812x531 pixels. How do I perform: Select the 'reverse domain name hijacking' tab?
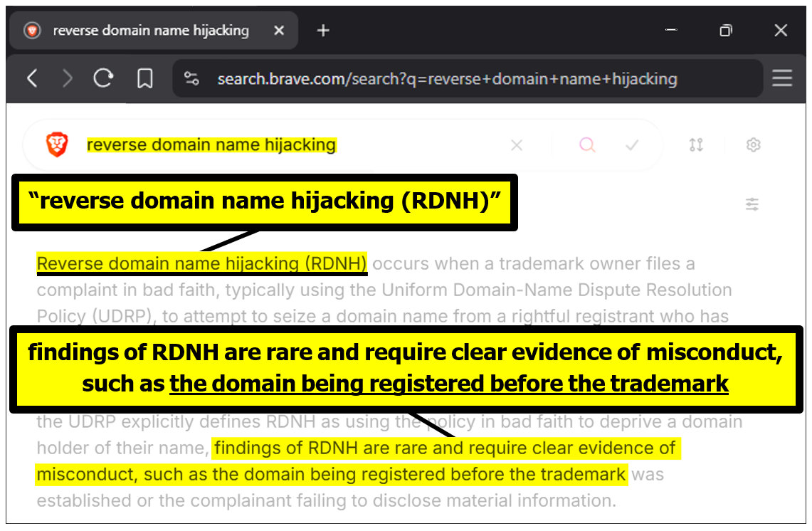[150, 31]
